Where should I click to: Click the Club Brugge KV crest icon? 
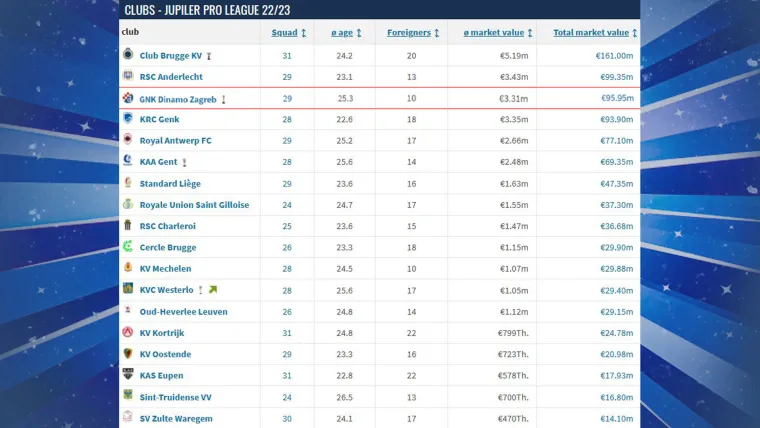coord(128,55)
